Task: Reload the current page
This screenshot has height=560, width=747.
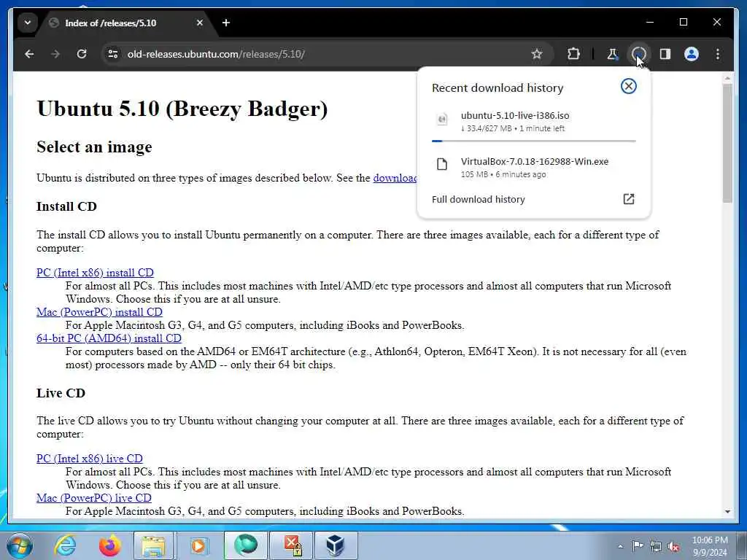Action: pos(82,54)
